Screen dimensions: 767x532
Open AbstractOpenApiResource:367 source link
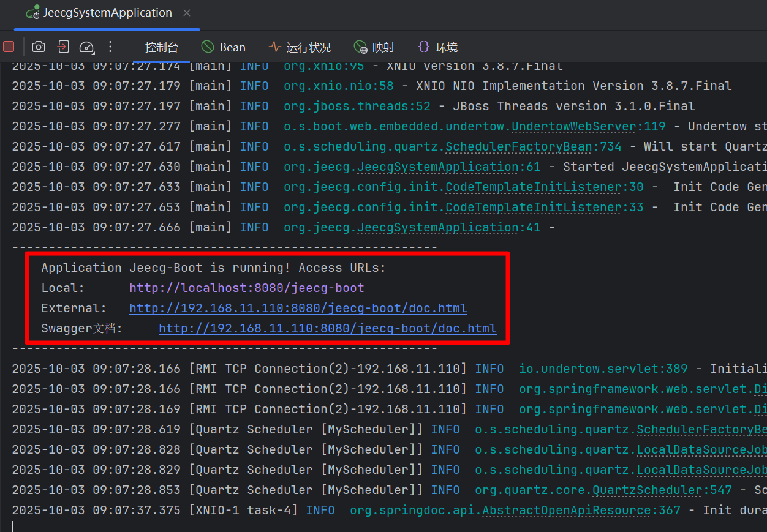581,510
